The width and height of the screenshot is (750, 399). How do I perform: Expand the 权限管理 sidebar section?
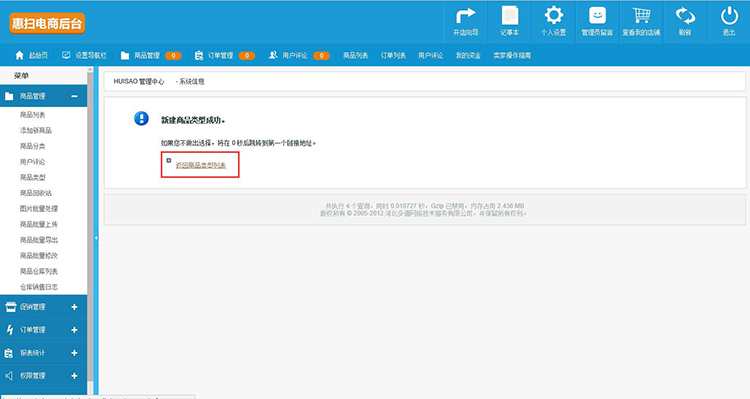point(74,376)
